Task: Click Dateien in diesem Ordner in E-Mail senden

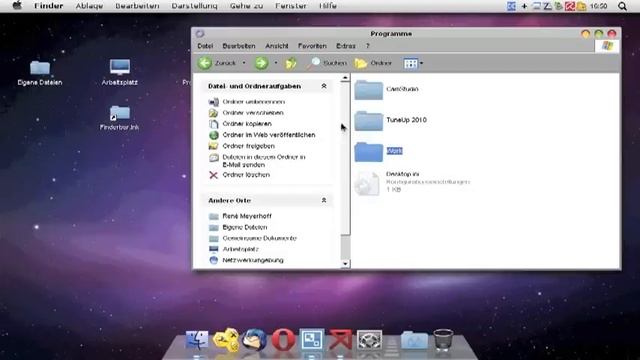Action: click(x=264, y=161)
